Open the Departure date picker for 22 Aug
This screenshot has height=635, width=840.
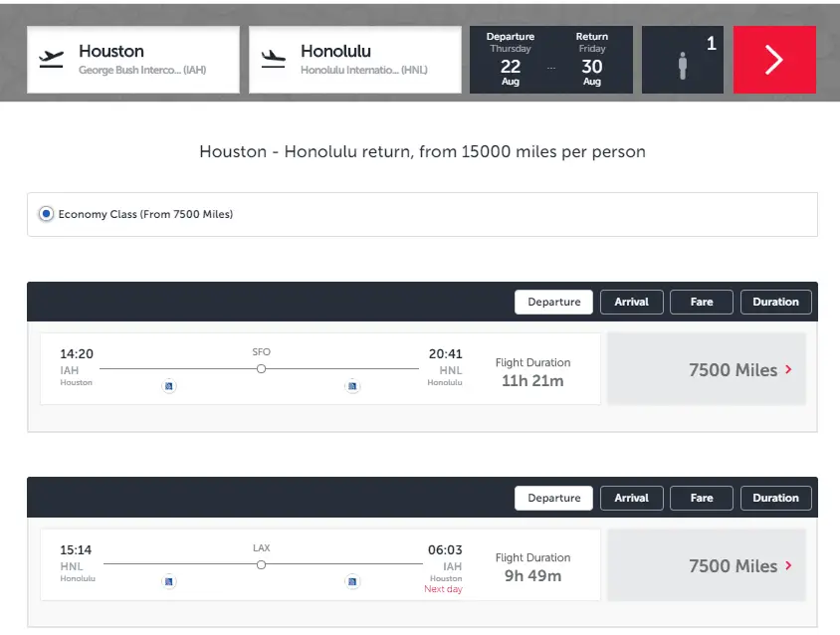click(x=511, y=60)
